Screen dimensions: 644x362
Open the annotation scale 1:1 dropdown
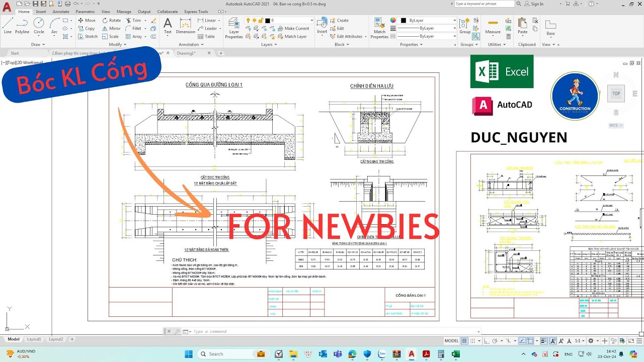tap(580, 341)
